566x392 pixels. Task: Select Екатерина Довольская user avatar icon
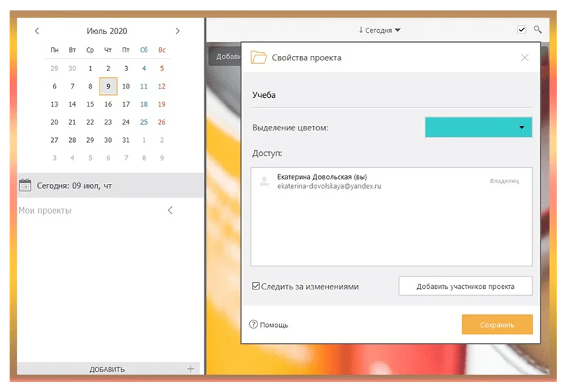tap(264, 181)
